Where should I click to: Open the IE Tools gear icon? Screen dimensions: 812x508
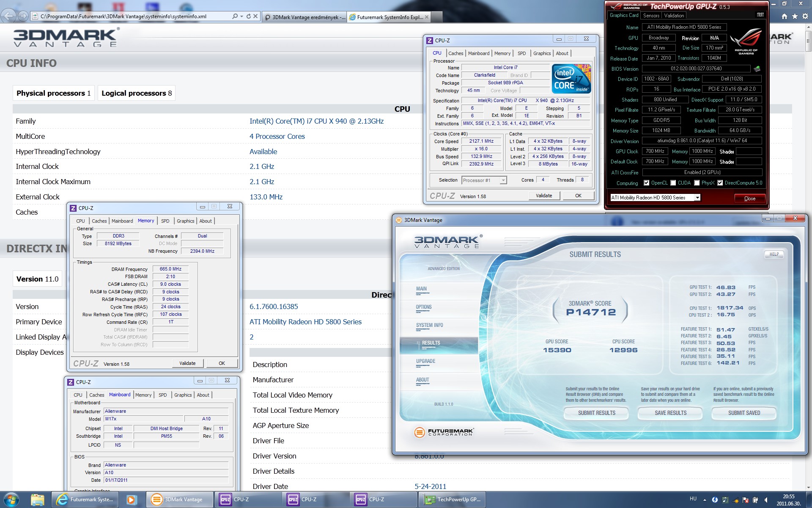pos(805,17)
